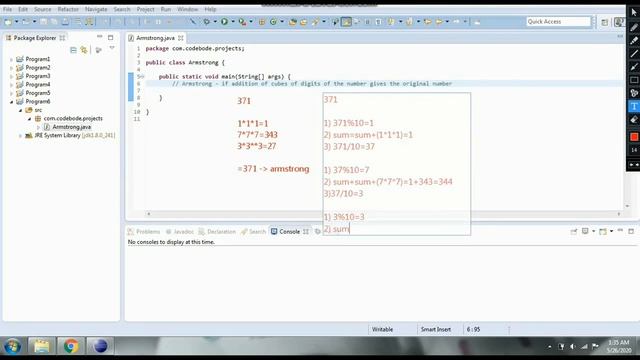The height and width of the screenshot is (360, 640).
Task: Click the Writable status bar field
Action: coord(382,329)
